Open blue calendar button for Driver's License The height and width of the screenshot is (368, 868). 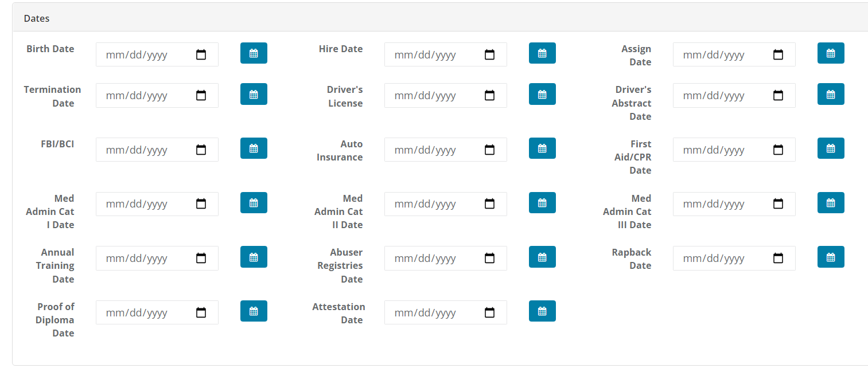(x=542, y=94)
